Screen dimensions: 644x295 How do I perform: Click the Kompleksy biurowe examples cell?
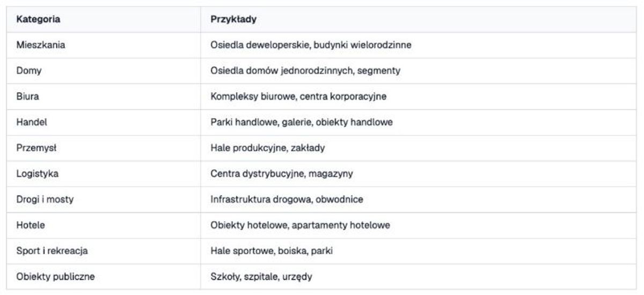coord(419,97)
